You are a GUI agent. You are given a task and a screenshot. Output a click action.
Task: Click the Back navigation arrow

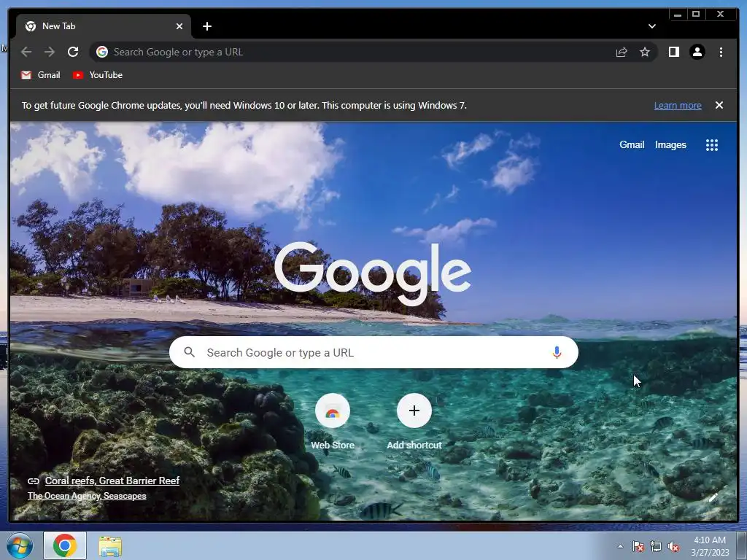pos(26,52)
